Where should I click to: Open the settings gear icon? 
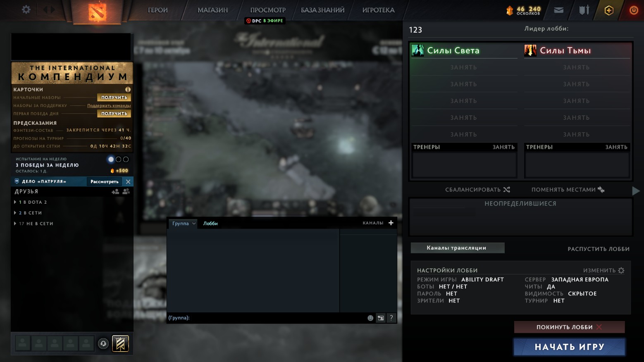click(26, 9)
